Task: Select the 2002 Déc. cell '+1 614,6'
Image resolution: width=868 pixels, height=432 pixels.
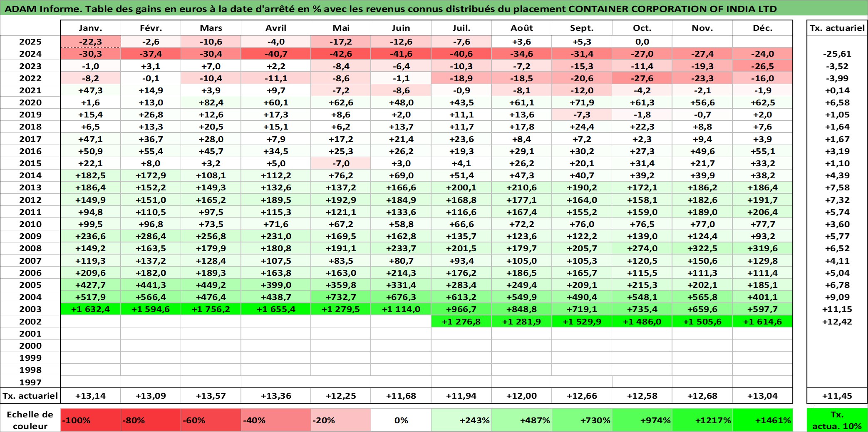Action: tap(762, 322)
